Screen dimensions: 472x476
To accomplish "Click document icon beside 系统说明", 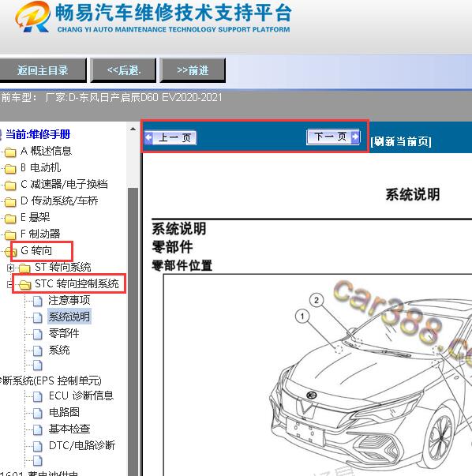I will 38,317.
